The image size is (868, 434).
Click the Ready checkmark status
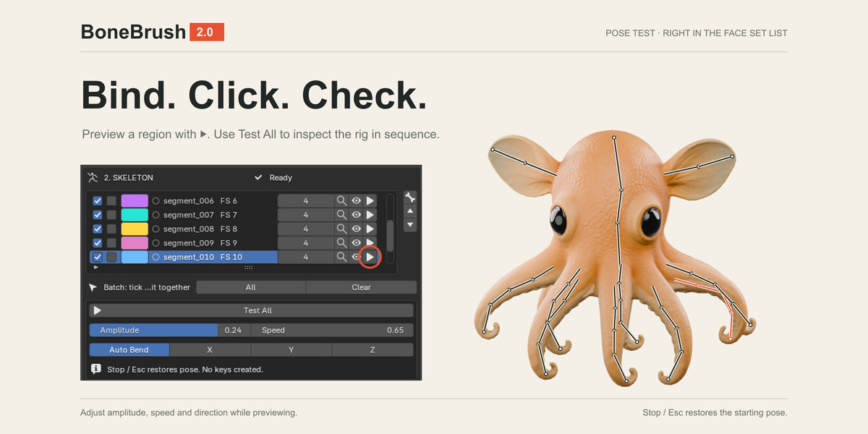[273, 177]
